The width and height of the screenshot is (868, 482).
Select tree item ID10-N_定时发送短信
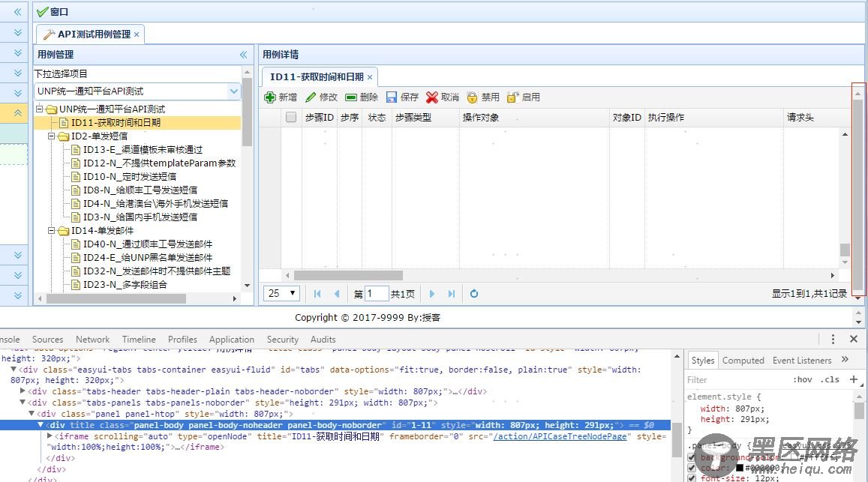point(130,176)
